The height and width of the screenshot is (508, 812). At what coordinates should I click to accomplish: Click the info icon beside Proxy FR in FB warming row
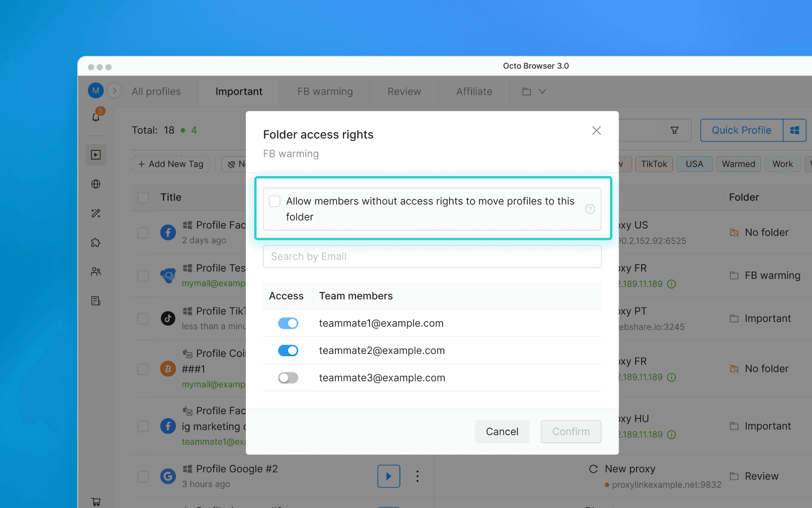coord(672,284)
